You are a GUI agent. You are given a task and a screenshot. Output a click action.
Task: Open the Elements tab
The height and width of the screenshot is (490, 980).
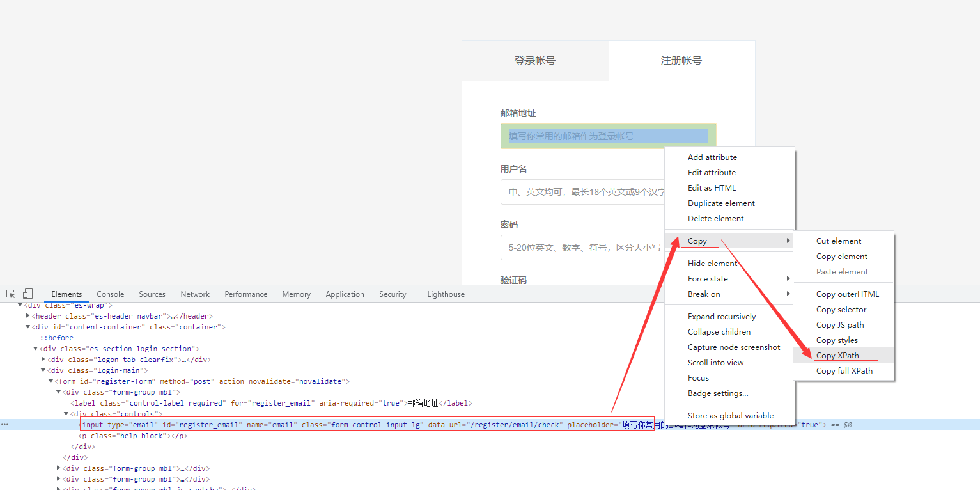67,294
